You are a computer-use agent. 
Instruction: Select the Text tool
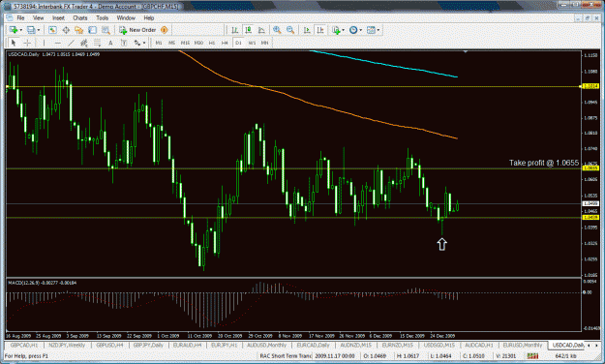tap(110, 43)
